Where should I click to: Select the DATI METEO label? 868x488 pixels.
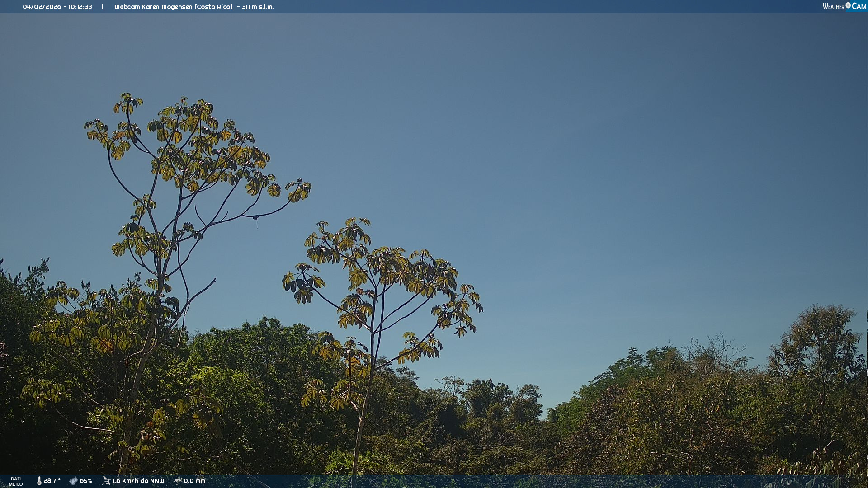pos(16,481)
